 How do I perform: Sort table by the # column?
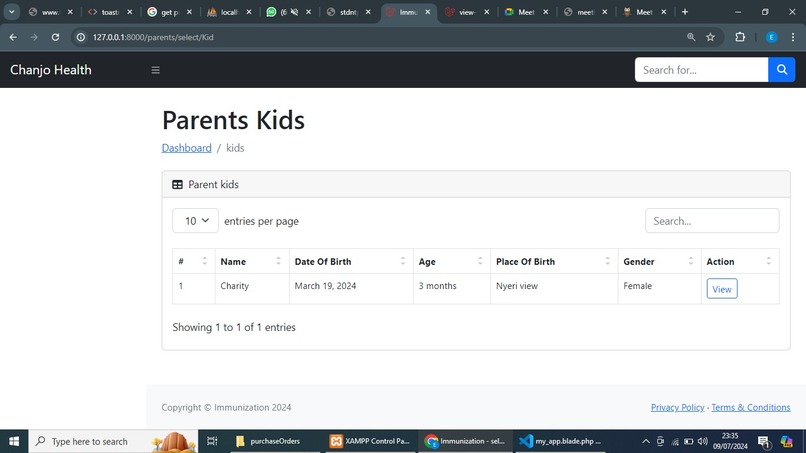point(193,261)
